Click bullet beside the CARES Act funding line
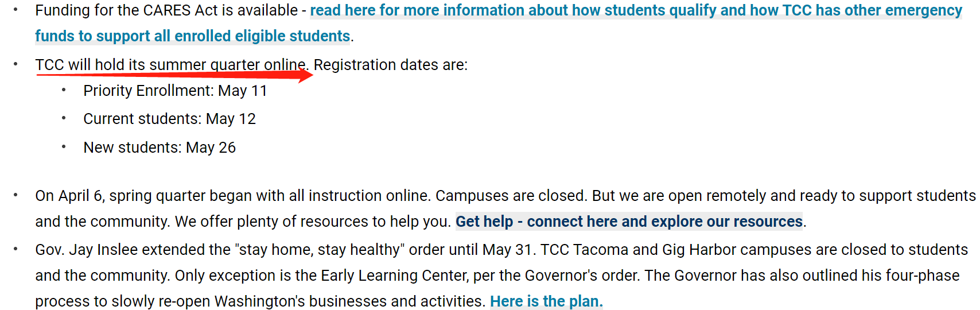This screenshot has width=980, height=310. pos(15,10)
